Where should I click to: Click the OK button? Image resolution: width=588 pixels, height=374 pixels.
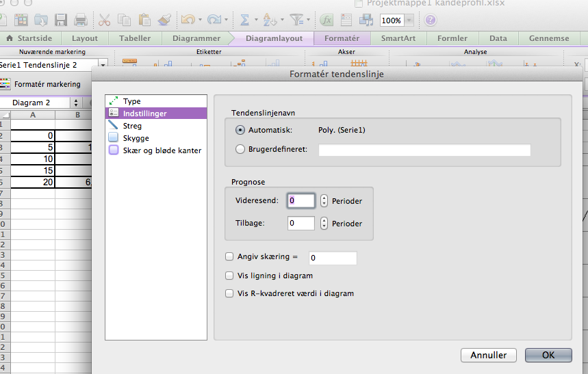548,355
